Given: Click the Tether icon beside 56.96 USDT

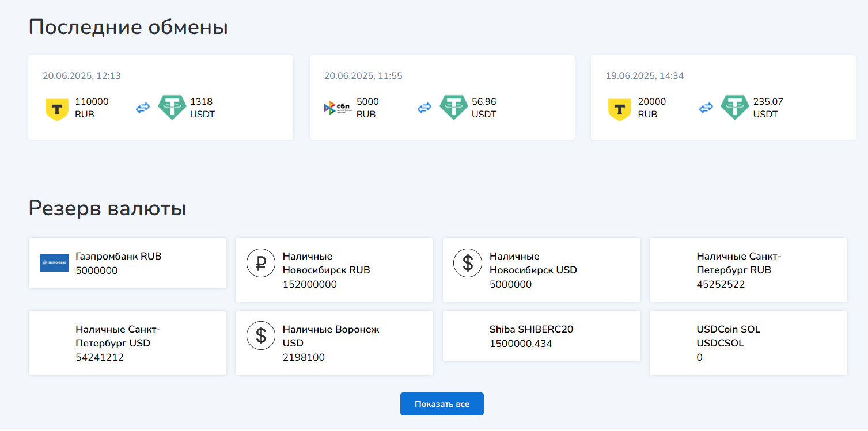Looking at the screenshot, I should coord(453,108).
